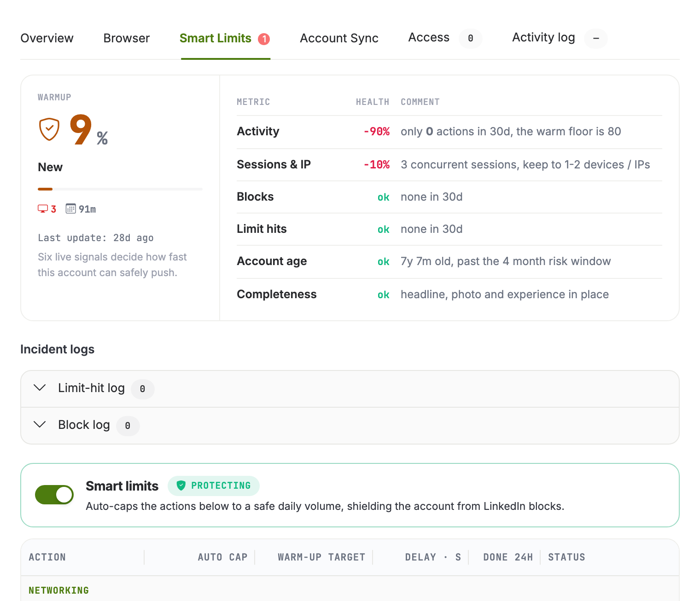The height and width of the screenshot is (601, 700).
Task: Click the warmup progress bar
Action: tap(120, 189)
